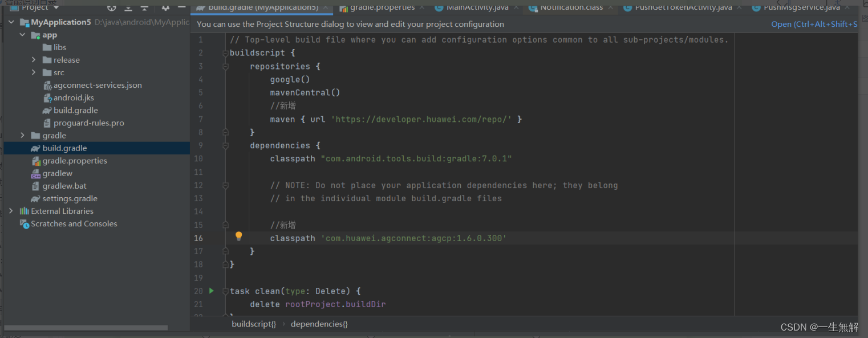The width and height of the screenshot is (868, 338).
Task: Open Project panel settings gear
Action: 165,7
